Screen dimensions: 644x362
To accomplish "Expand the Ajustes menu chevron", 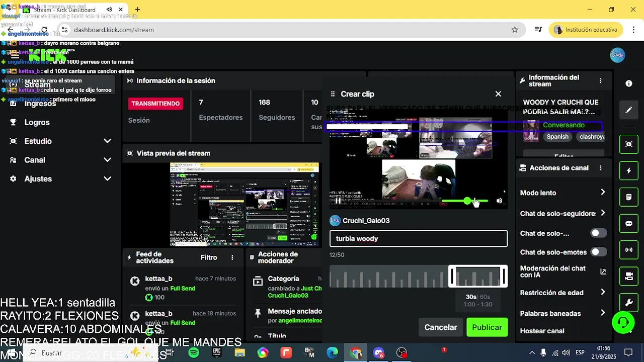I will point(107,178).
